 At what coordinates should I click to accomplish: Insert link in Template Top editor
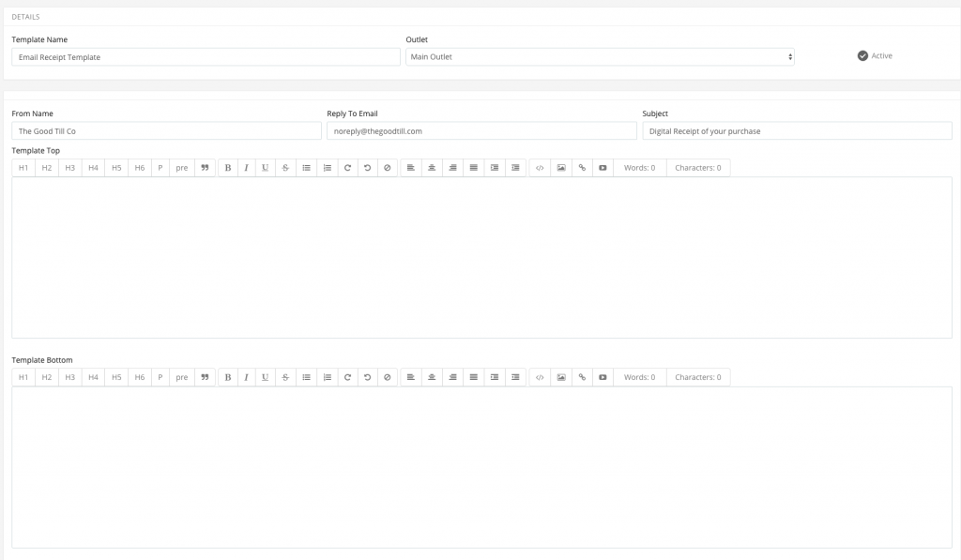(x=582, y=168)
